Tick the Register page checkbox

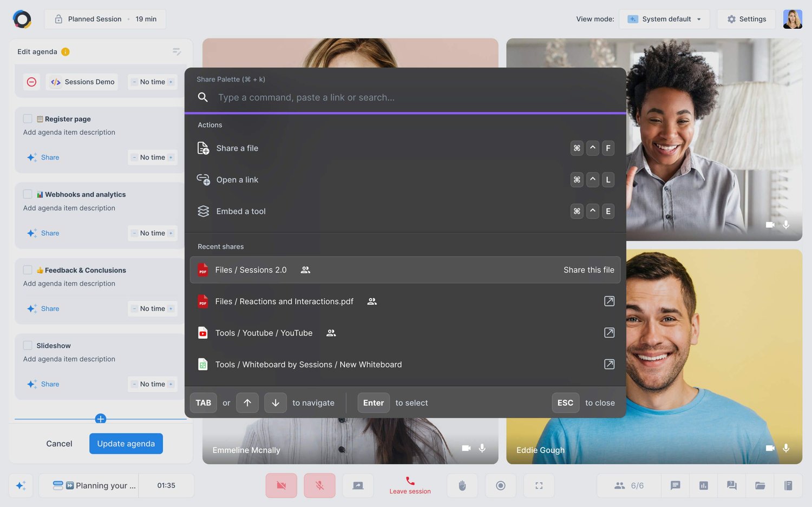(28, 118)
